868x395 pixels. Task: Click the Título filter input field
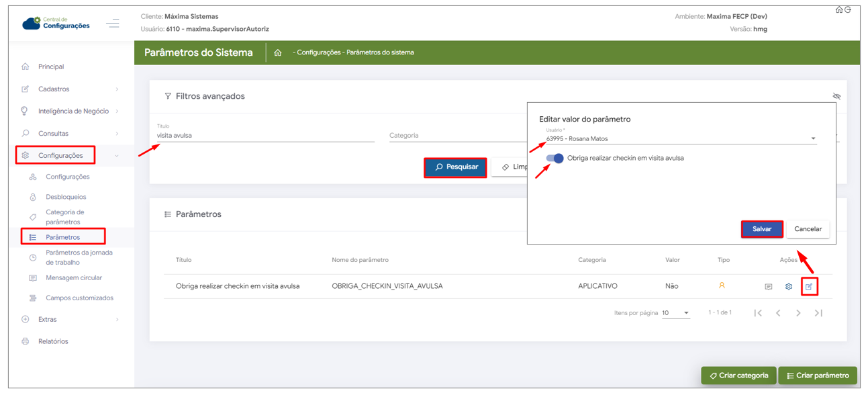coord(265,136)
